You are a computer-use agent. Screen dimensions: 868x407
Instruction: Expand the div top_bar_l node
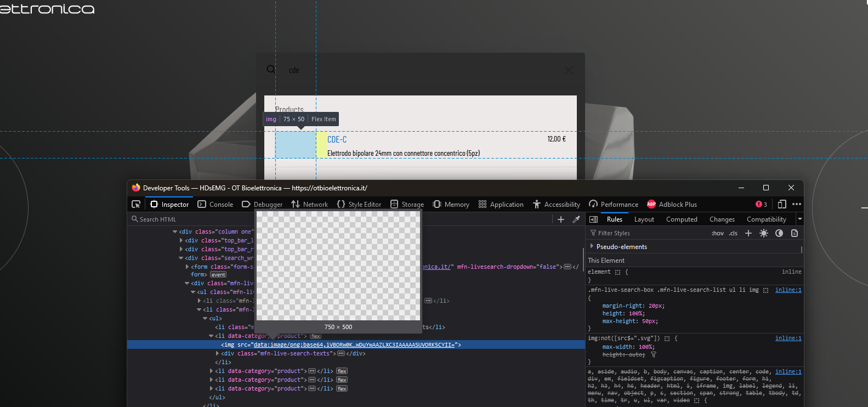click(181, 241)
